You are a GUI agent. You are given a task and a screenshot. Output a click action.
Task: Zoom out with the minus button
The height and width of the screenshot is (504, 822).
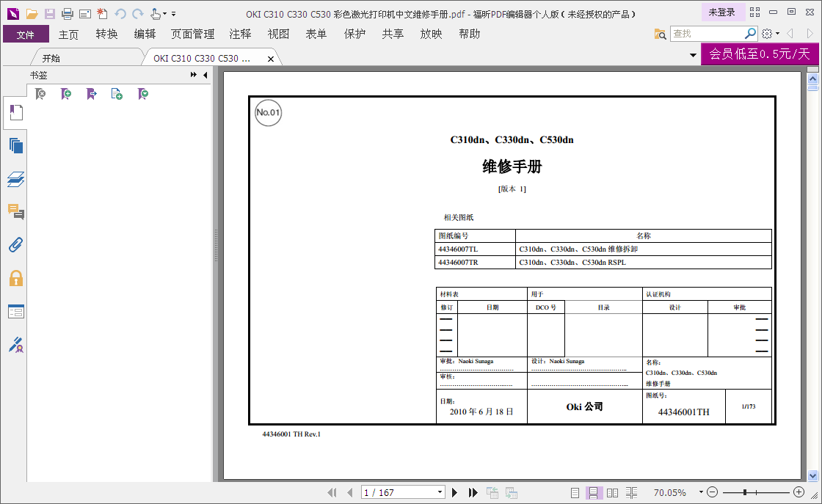click(712, 492)
